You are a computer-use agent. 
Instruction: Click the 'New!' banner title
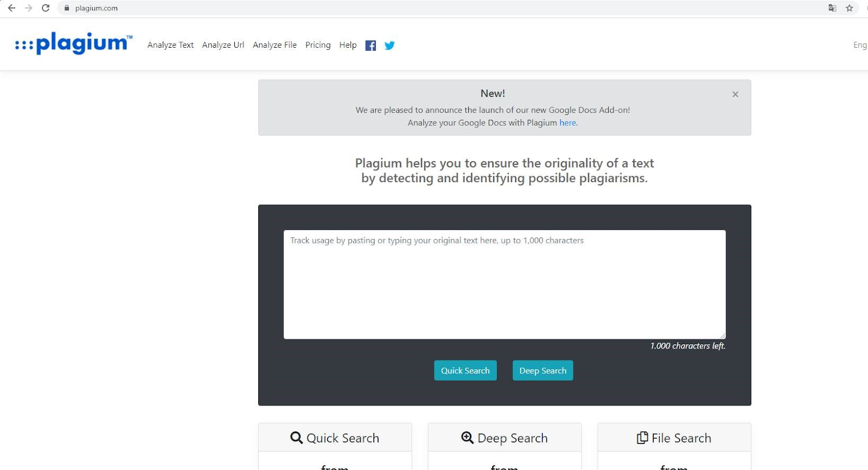pos(493,93)
